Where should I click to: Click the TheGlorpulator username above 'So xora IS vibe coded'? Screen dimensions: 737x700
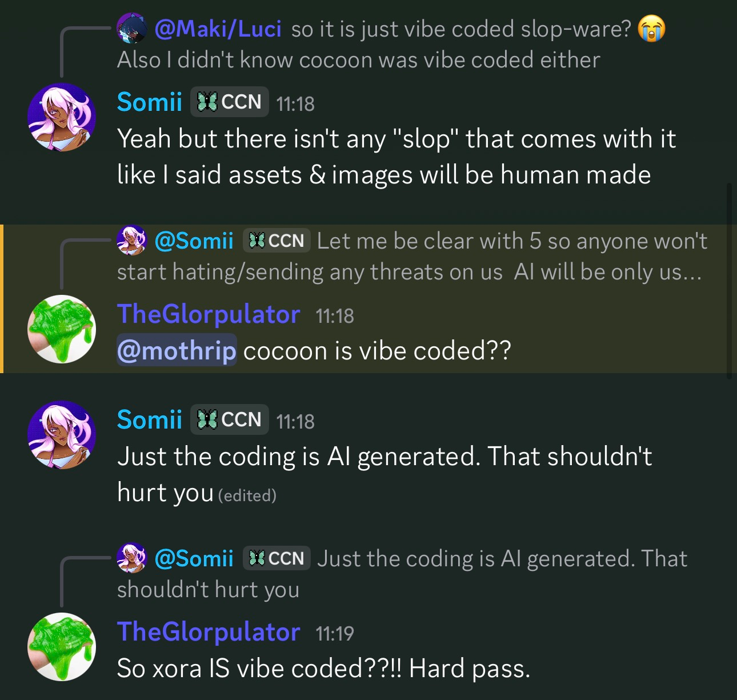[x=209, y=632]
